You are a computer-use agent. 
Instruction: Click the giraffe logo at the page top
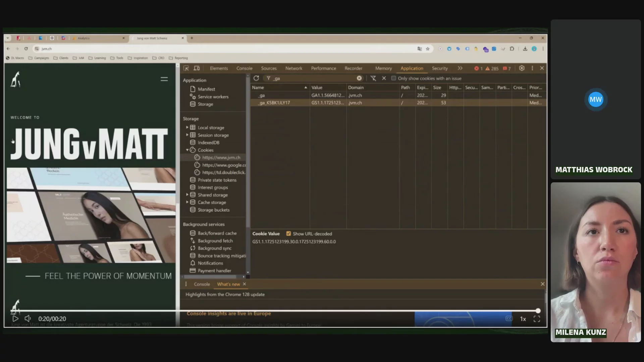(15, 79)
